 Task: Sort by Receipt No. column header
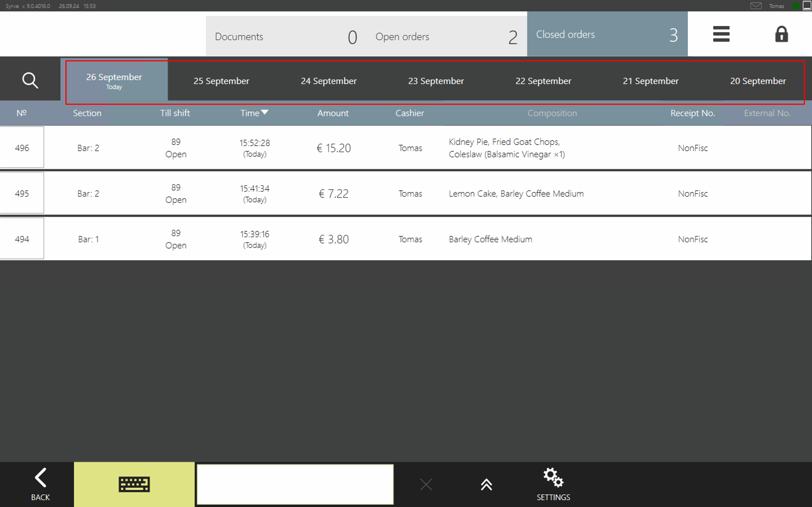click(692, 113)
